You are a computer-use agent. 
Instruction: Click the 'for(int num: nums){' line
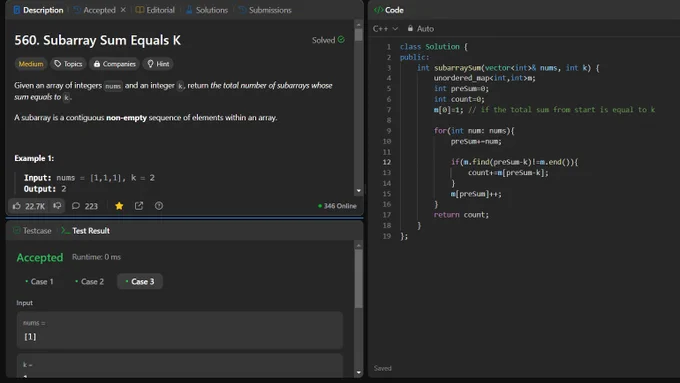[x=474, y=131]
